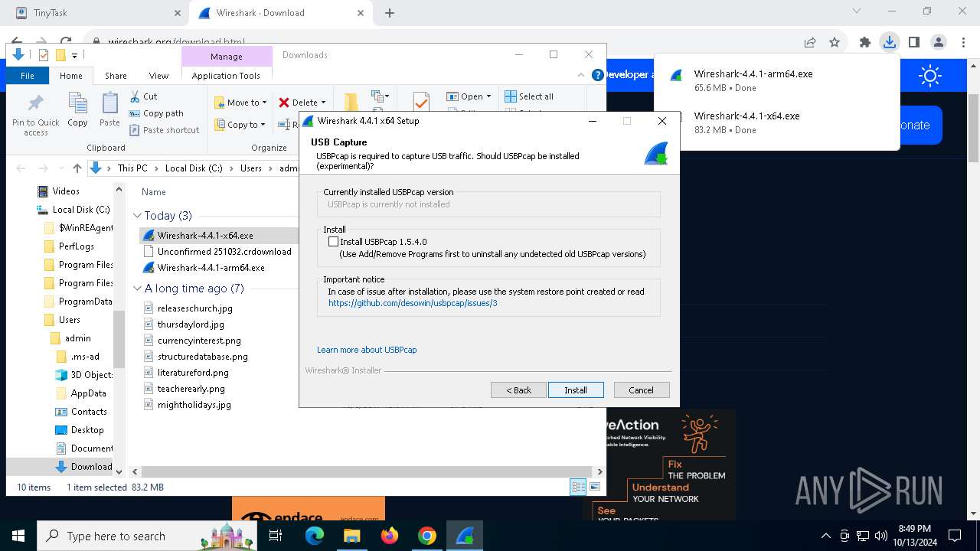The image size is (980, 551).
Task: Select releaseschurch.jpg file
Action: (194, 308)
